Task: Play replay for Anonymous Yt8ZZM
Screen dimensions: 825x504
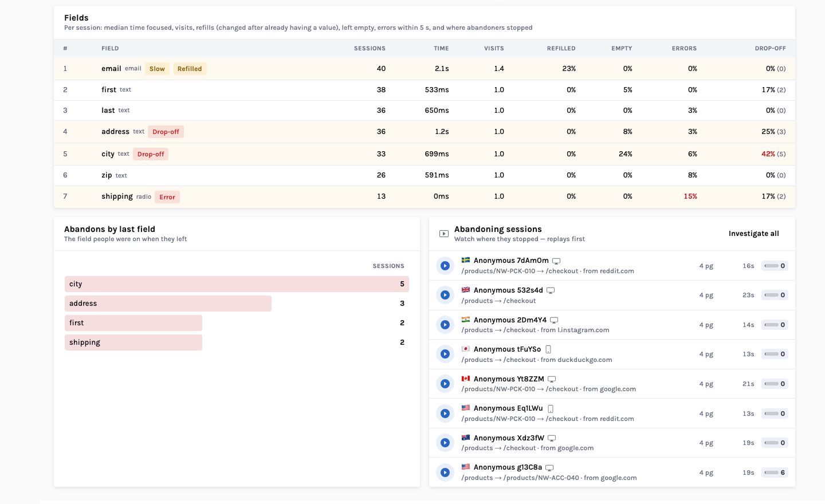Action: point(445,384)
